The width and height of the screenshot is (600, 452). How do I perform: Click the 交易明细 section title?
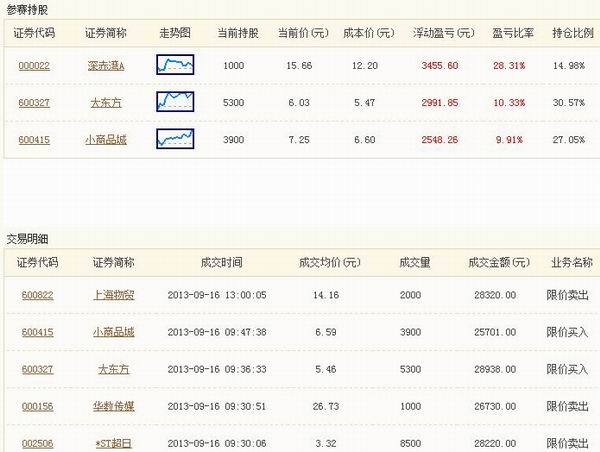pyautogui.click(x=27, y=239)
